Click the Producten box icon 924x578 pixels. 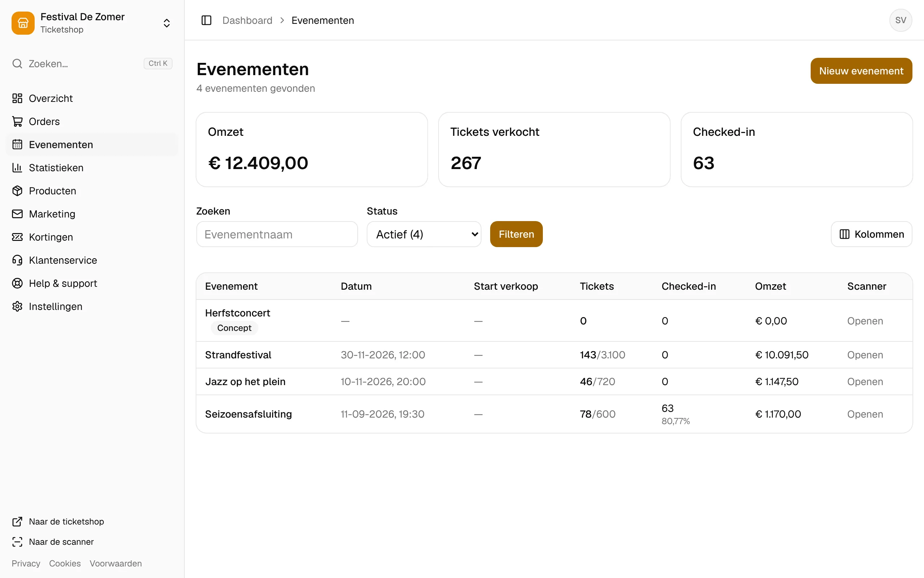[17, 191]
